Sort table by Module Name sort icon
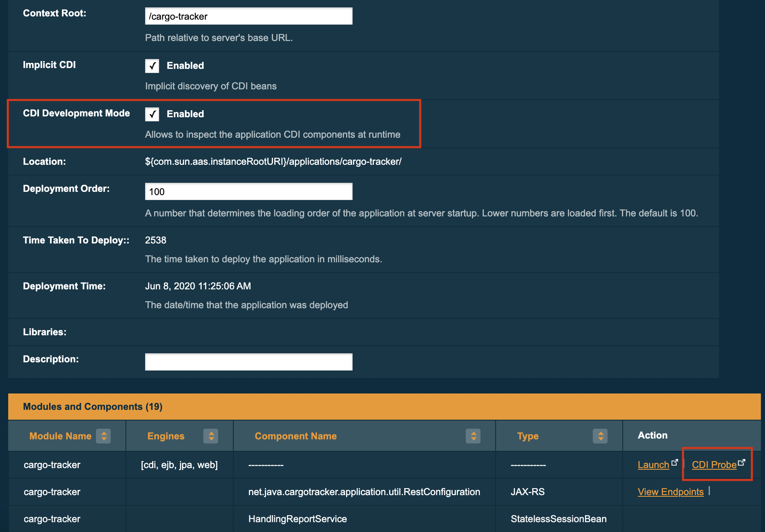765x532 pixels. click(103, 436)
